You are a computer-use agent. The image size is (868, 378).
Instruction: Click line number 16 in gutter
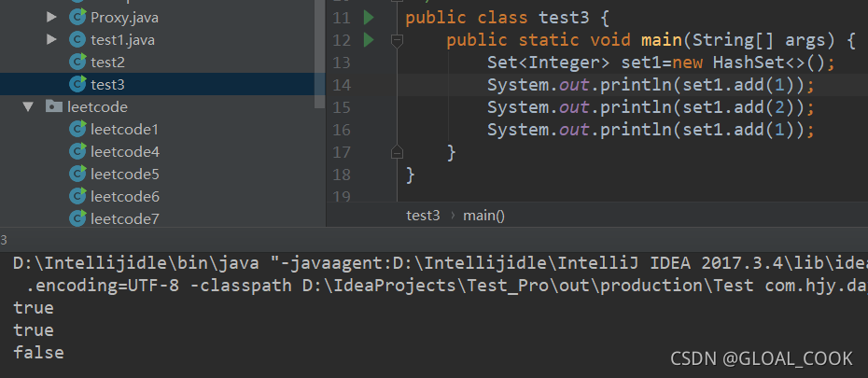(342, 130)
